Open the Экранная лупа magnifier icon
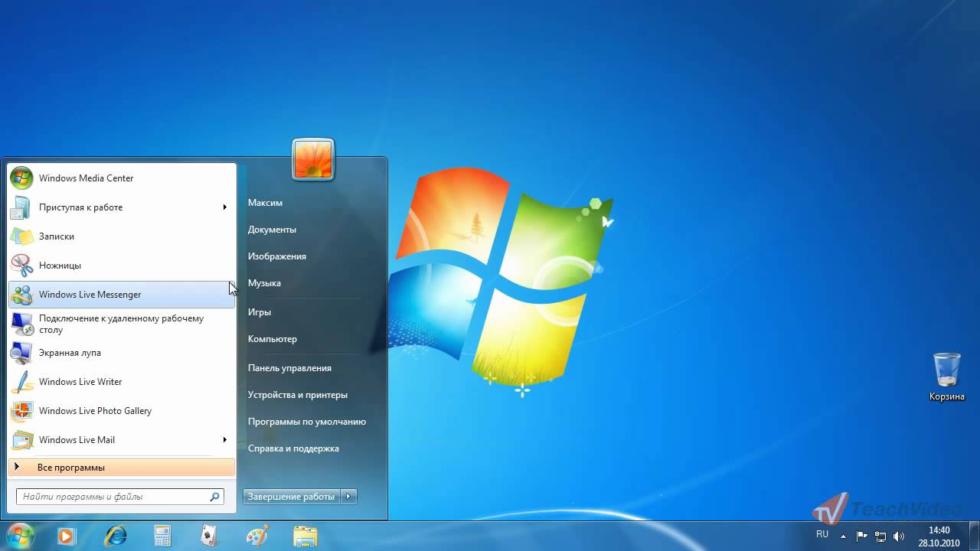This screenshot has height=551, width=980. click(21, 353)
